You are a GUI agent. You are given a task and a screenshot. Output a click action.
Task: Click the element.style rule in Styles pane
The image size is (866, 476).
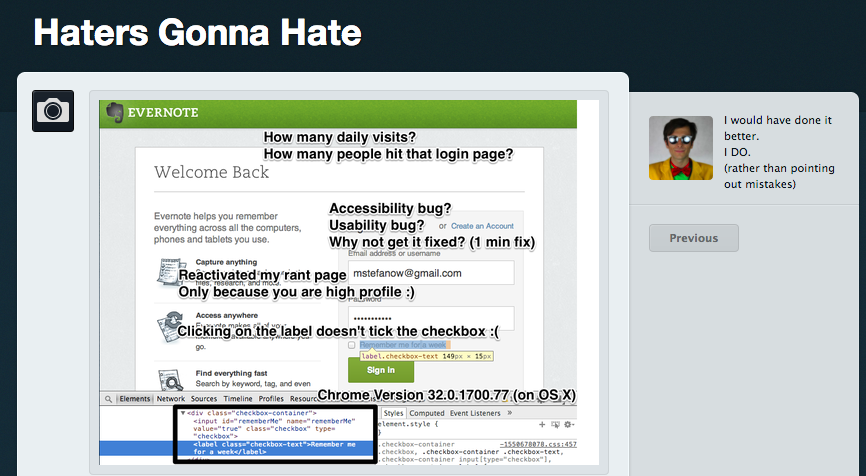coord(409,425)
